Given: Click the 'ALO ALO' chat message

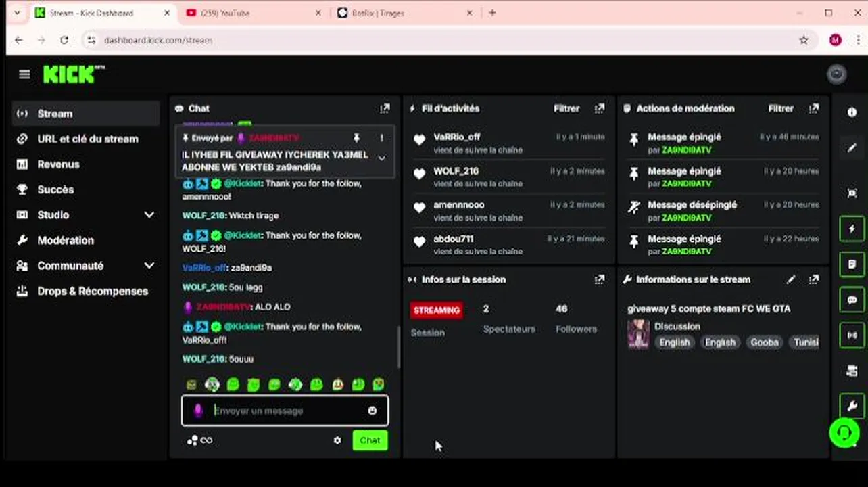Looking at the screenshot, I should point(237,307).
